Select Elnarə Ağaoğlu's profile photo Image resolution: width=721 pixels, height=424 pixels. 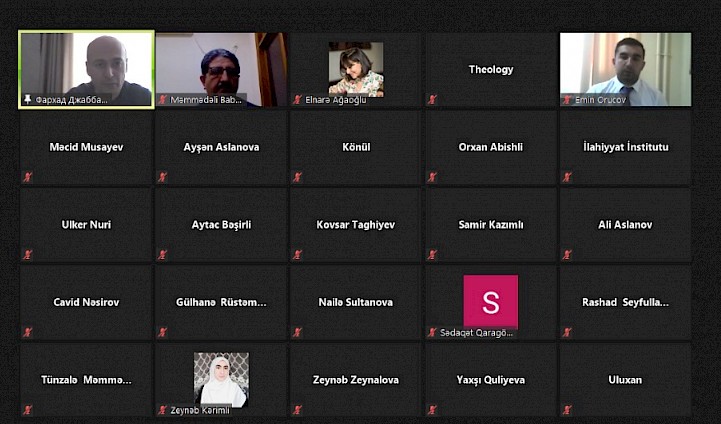[x=356, y=69]
